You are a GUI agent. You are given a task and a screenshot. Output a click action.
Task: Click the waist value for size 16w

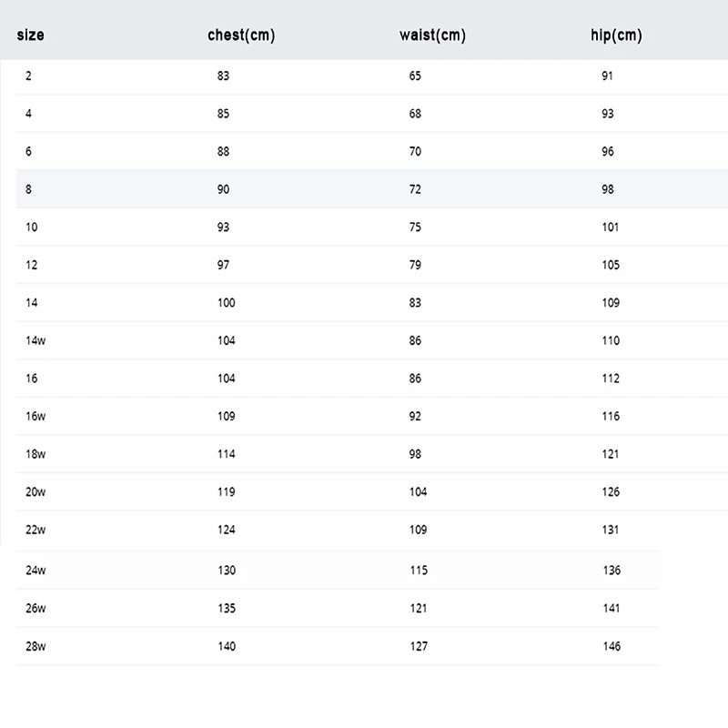click(415, 416)
